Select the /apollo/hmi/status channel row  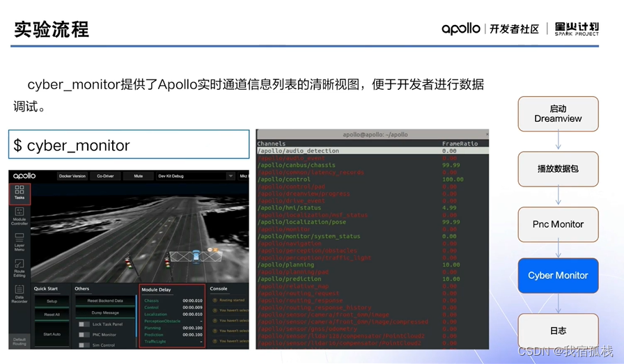[373, 207]
